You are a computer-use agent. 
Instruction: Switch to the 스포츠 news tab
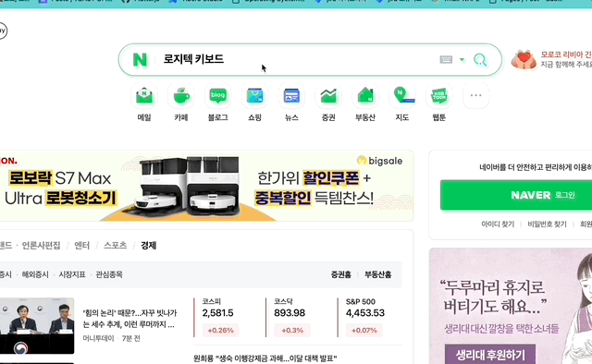(115, 245)
